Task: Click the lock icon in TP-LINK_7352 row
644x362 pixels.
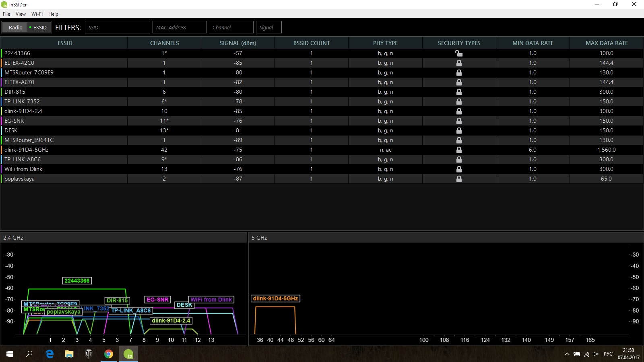Action: [459, 101]
